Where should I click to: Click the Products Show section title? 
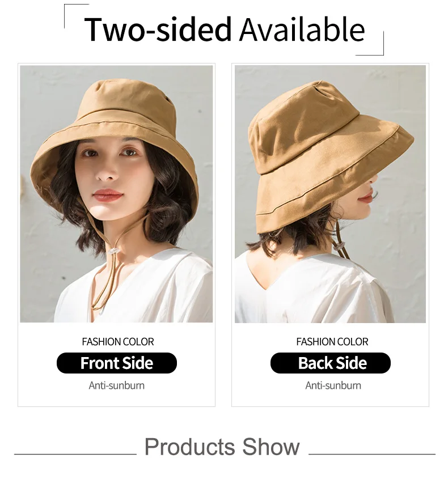(x=222, y=447)
